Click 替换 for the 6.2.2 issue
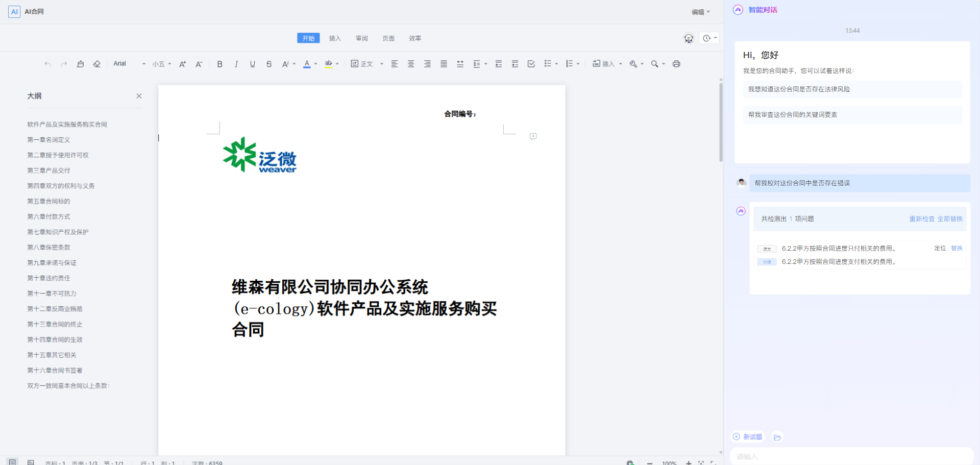Image resolution: width=980 pixels, height=465 pixels. [957, 249]
